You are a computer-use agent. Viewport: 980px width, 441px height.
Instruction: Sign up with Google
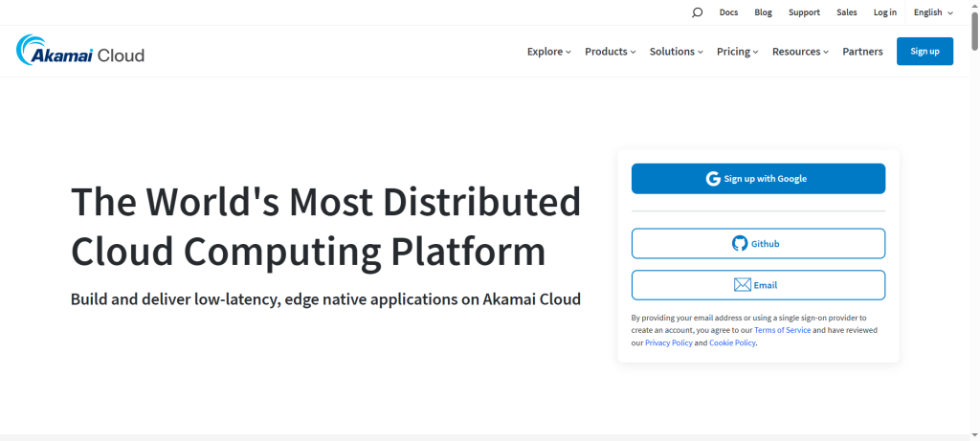[x=758, y=179]
